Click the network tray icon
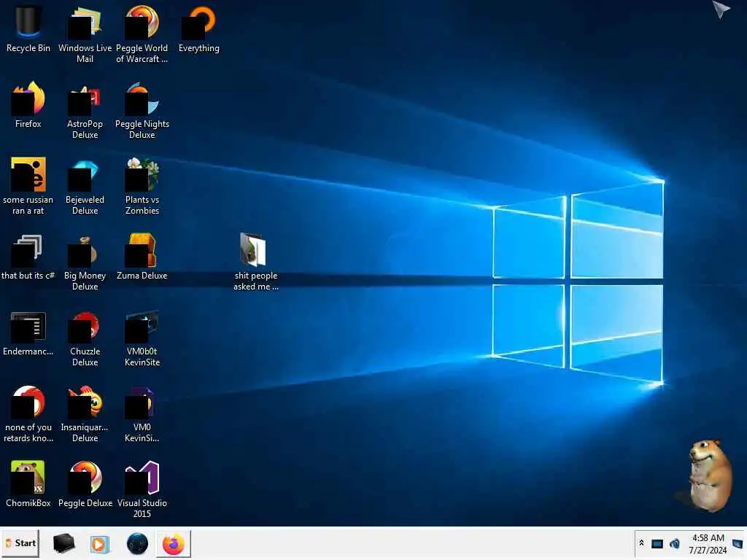Image resolution: width=747 pixels, height=560 pixels. pyautogui.click(x=657, y=544)
